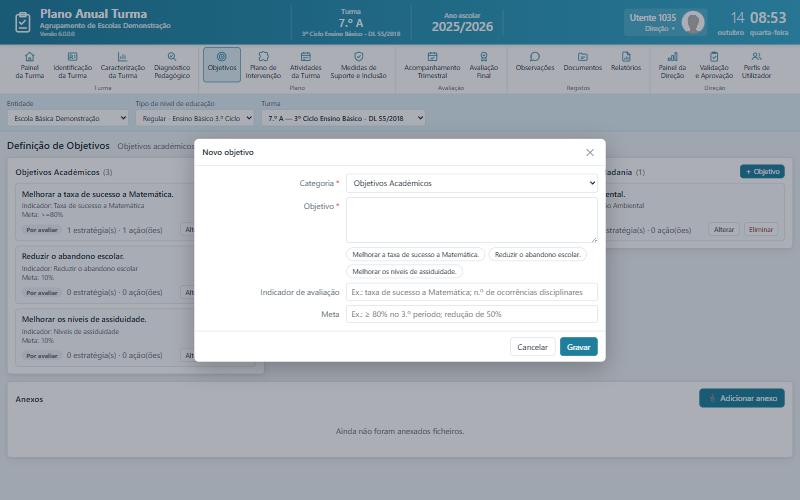The height and width of the screenshot is (500, 800).
Task: Open Tipo de nível de educação dropdown
Action: point(195,118)
